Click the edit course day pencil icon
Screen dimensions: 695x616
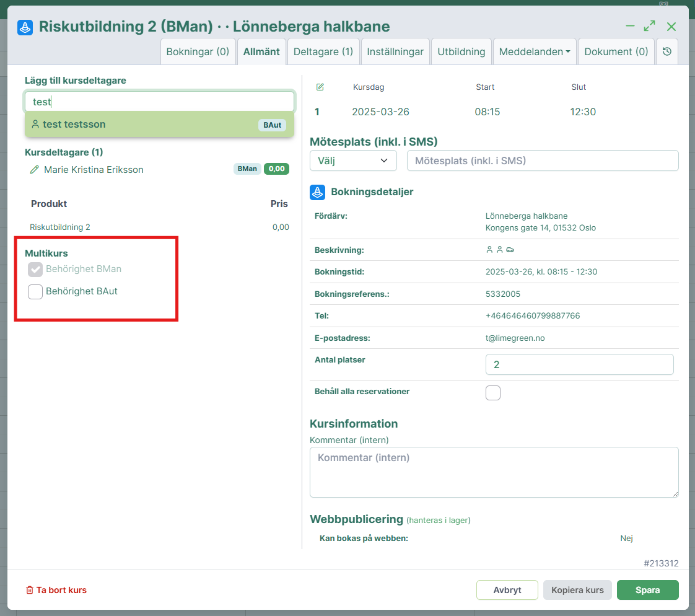pyautogui.click(x=320, y=87)
